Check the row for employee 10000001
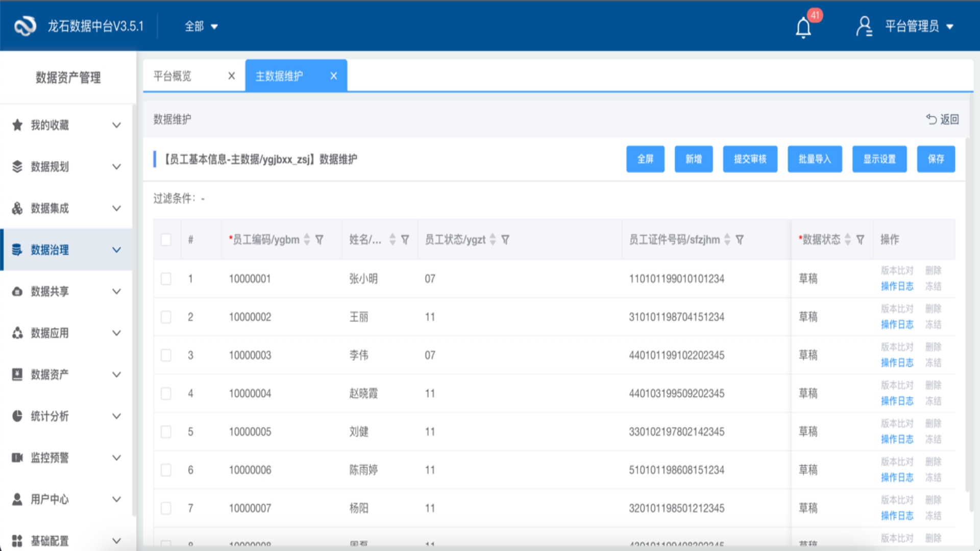The height and width of the screenshot is (551, 980). pos(166,279)
